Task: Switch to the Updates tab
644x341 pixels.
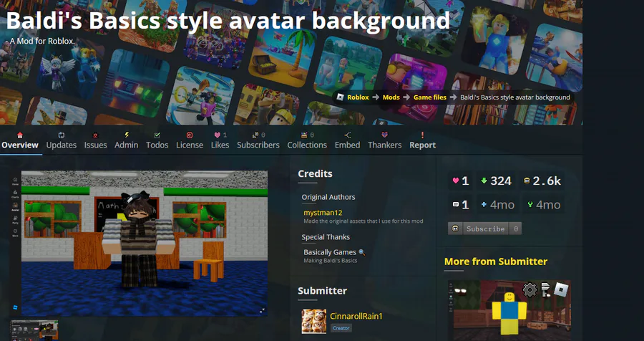Action: coord(62,140)
